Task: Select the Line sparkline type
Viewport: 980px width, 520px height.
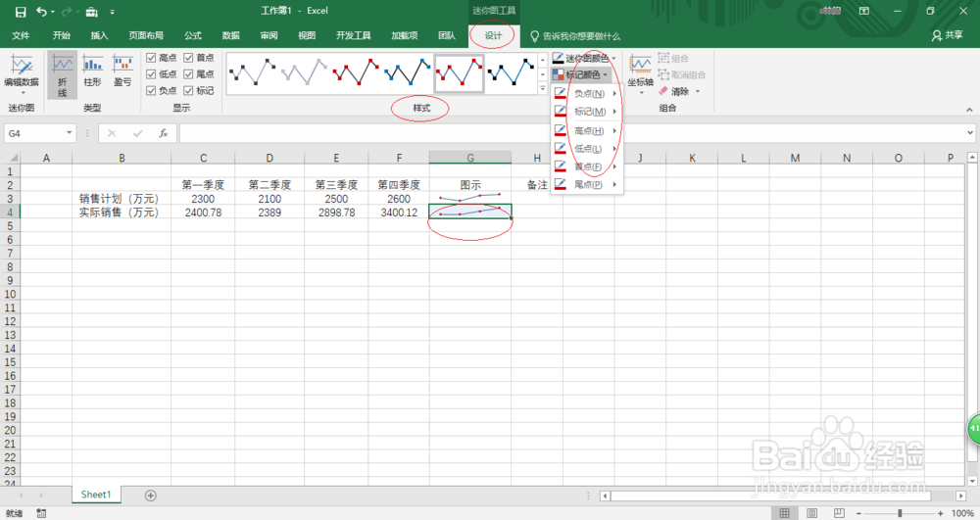Action: 62,74
